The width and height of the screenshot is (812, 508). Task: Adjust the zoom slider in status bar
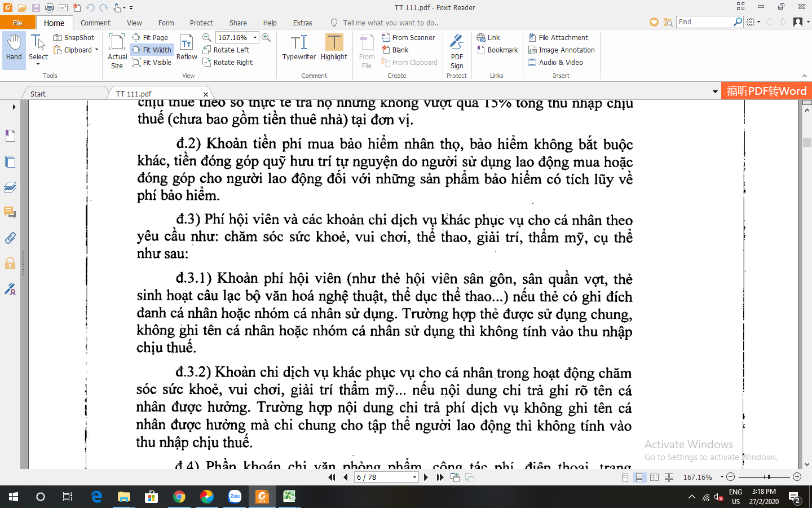coord(769,477)
